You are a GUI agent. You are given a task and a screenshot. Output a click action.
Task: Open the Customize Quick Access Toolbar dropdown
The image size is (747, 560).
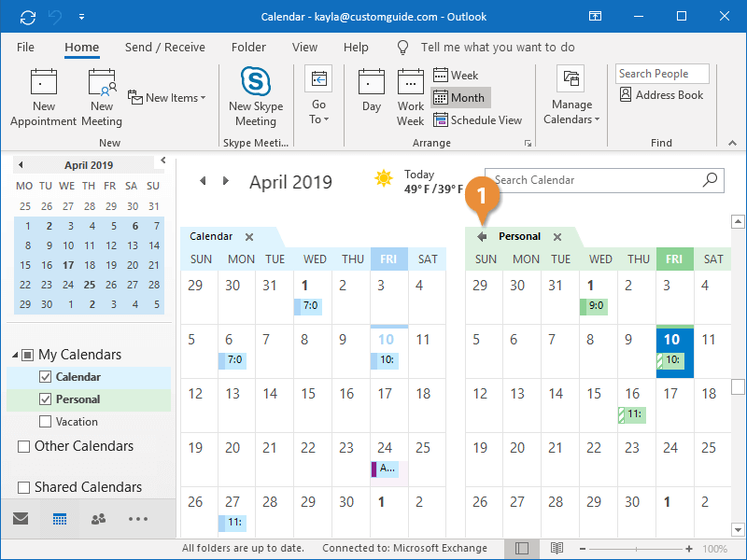coord(82,17)
